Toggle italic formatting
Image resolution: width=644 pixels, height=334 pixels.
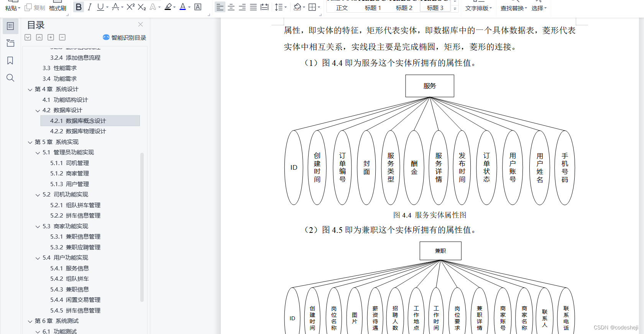click(89, 7)
